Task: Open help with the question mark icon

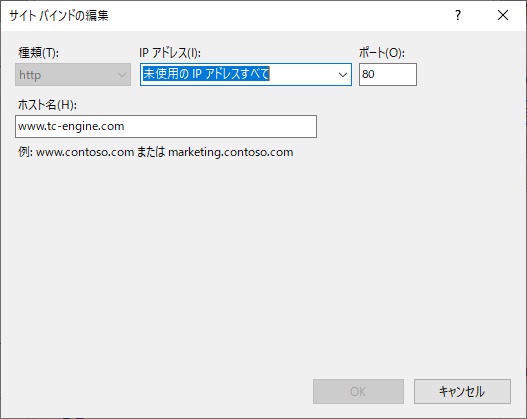Action: point(458,15)
